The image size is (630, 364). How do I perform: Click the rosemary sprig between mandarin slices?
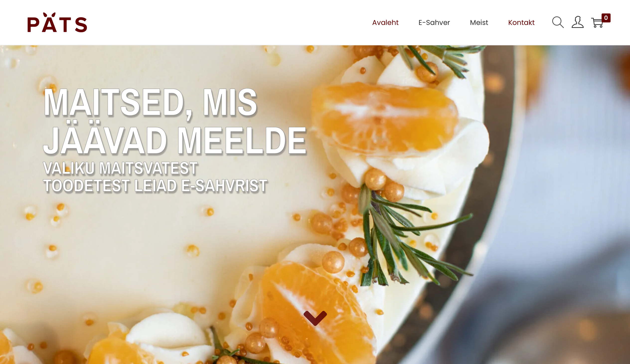click(x=405, y=237)
